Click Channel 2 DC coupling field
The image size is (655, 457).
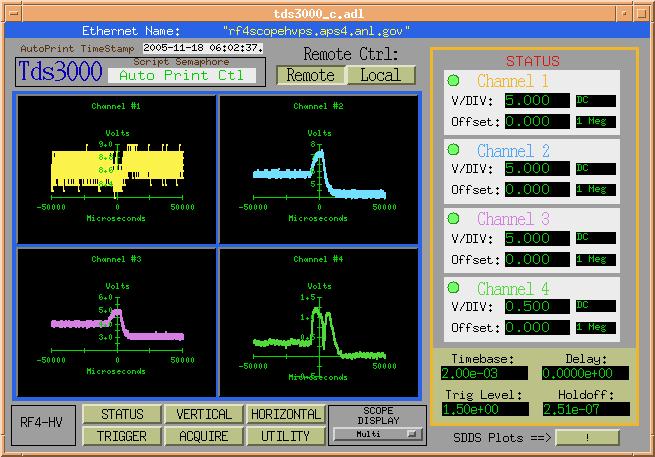[596, 168]
